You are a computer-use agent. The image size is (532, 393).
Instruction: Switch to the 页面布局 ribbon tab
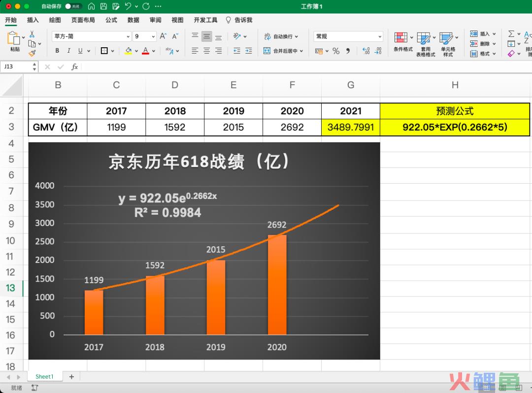[x=83, y=20]
